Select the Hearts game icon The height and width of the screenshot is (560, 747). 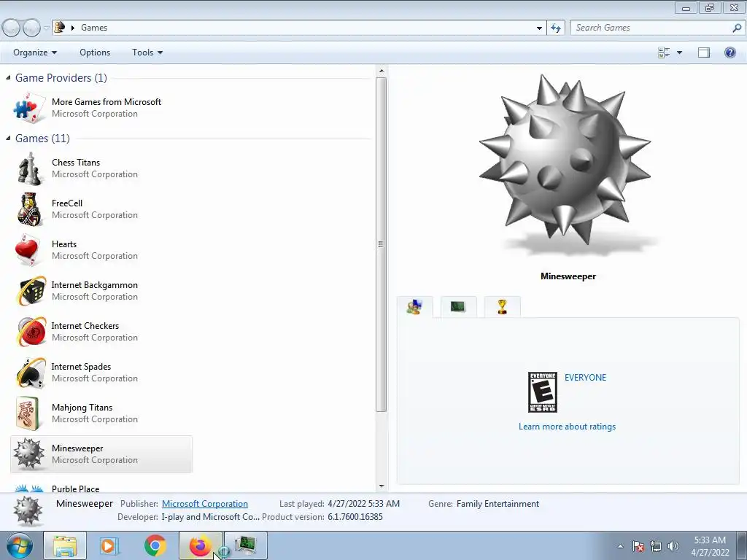27,250
